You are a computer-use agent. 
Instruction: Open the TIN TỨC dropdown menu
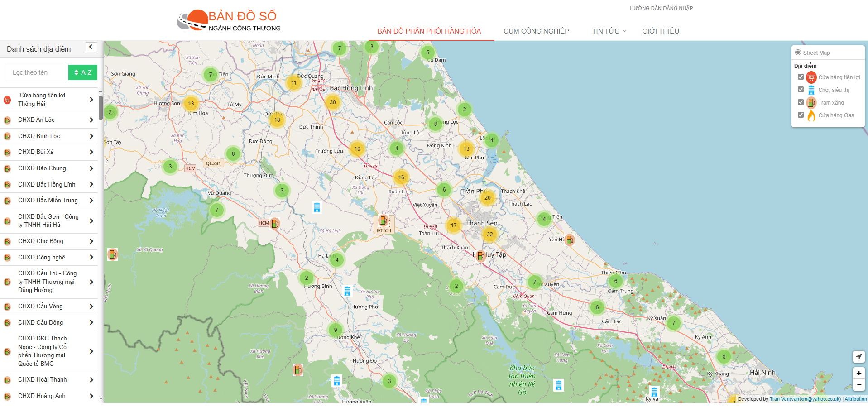pyautogui.click(x=609, y=31)
